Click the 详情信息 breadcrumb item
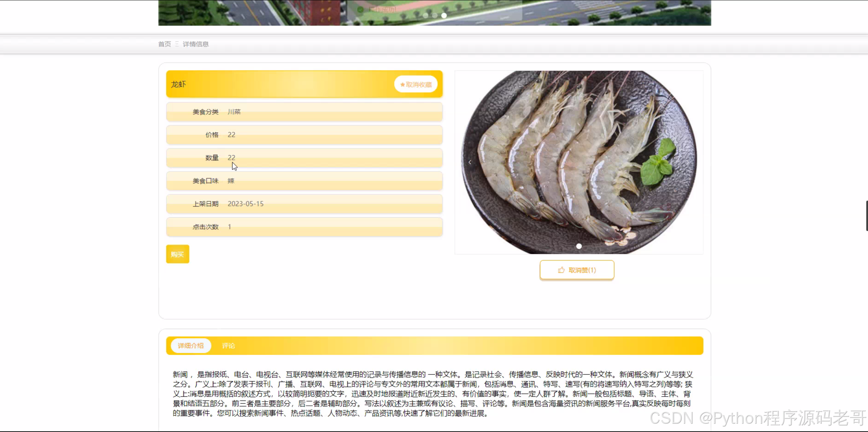The height and width of the screenshot is (432, 868). coord(196,44)
